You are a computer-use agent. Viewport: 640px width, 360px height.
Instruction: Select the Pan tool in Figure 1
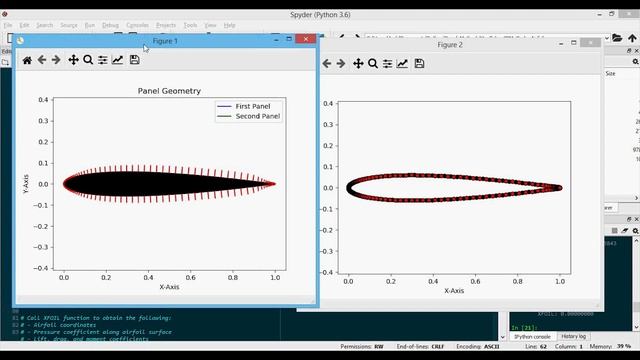73,60
